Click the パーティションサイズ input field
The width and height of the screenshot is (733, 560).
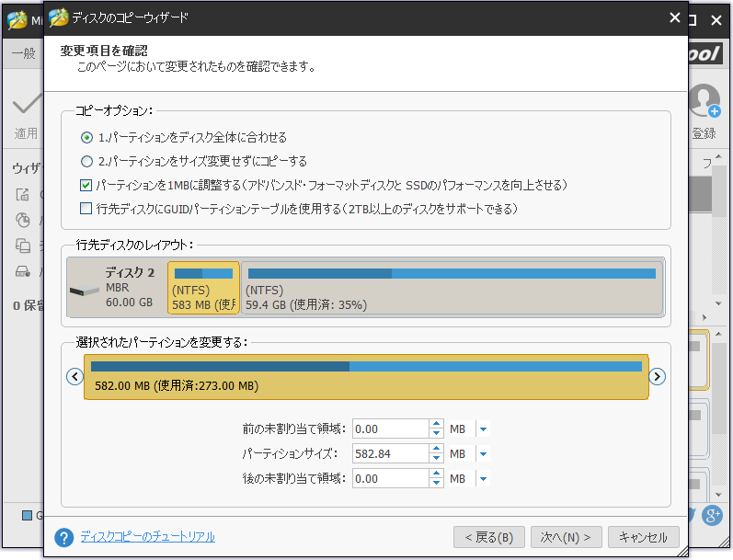click(x=390, y=453)
